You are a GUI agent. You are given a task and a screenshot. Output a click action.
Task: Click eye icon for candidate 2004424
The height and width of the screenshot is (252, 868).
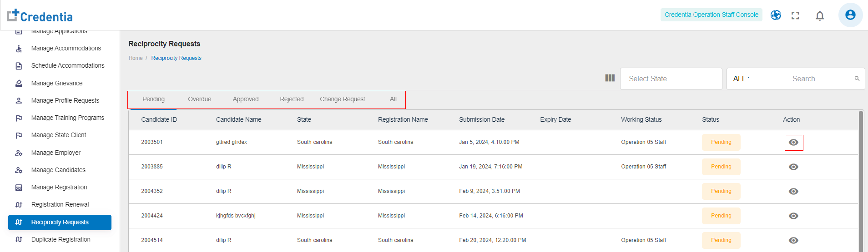(793, 216)
